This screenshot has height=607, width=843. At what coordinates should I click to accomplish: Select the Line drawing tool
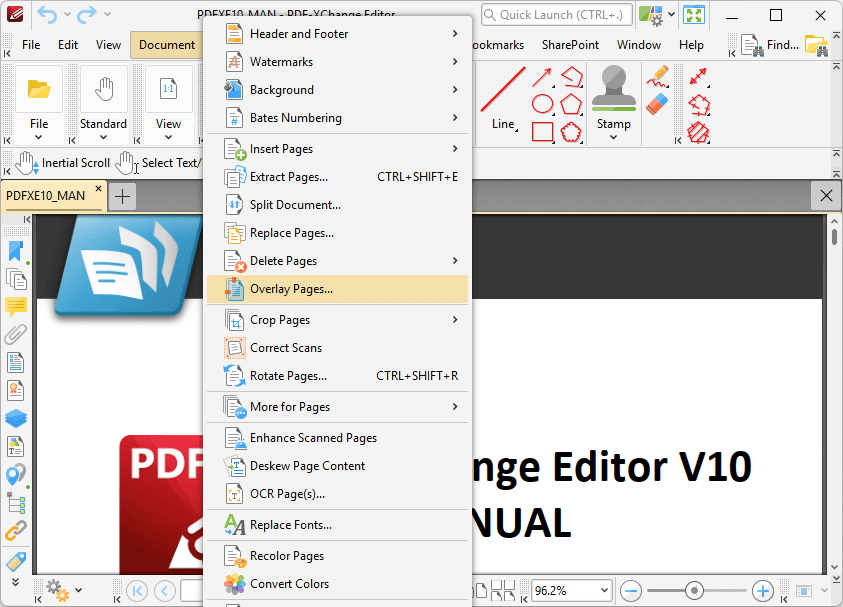coord(504,98)
